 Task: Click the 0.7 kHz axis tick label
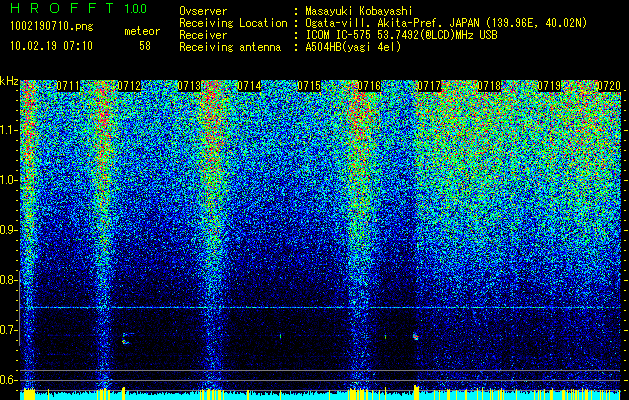9,330
